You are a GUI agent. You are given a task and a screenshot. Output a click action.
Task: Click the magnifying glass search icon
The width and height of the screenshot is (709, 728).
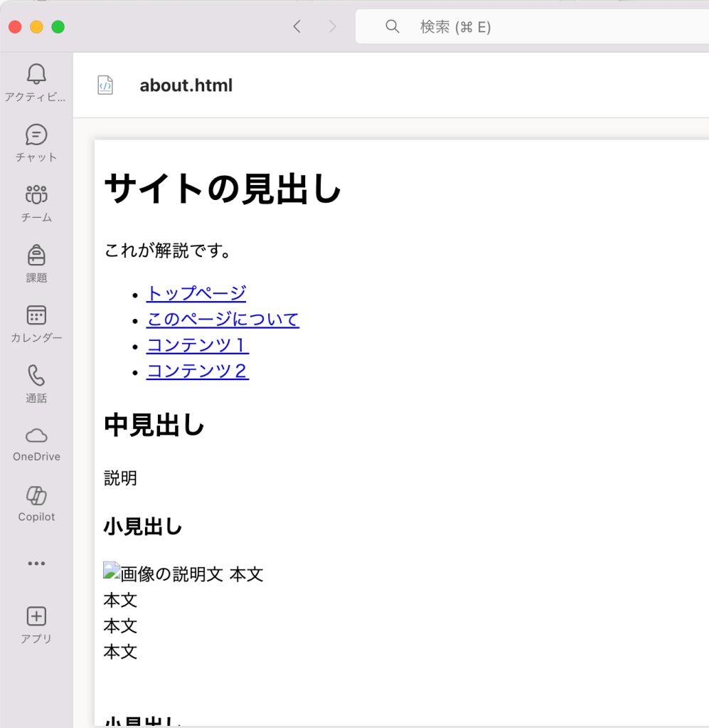pos(393,27)
